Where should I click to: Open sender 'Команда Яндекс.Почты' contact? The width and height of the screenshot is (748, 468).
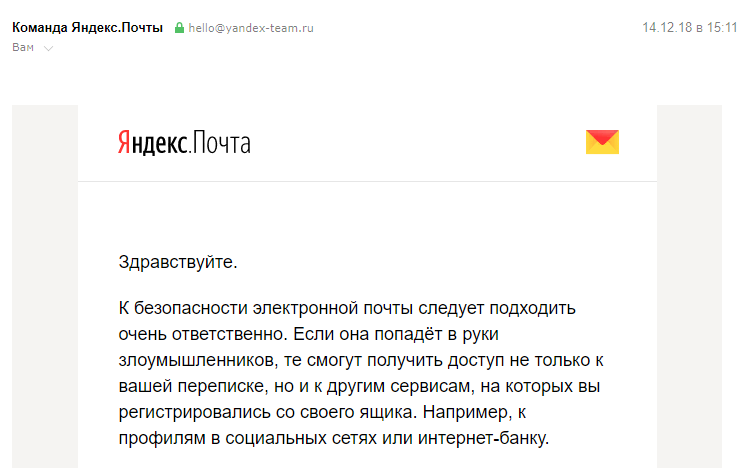point(87,28)
